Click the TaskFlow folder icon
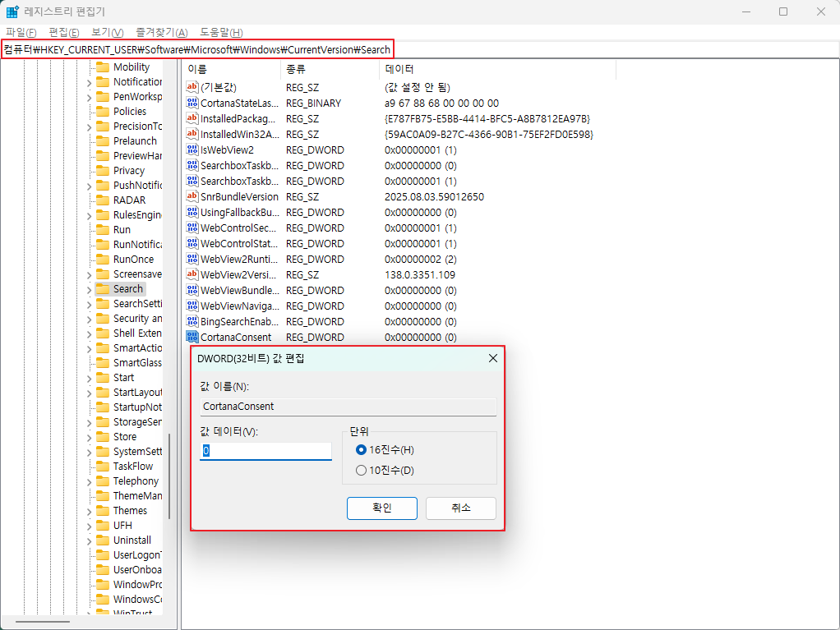 coord(103,467)
